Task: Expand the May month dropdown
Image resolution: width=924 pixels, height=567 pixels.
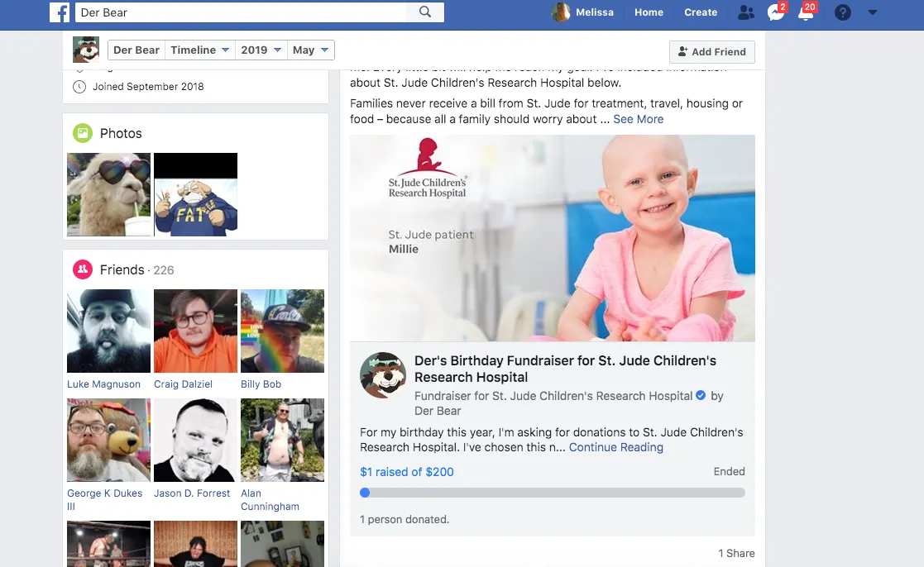Action: (x=310, y=50)
